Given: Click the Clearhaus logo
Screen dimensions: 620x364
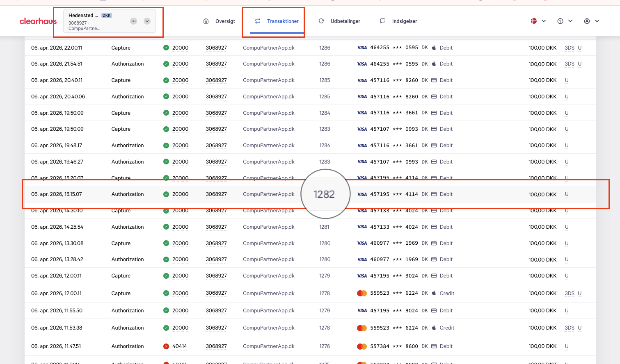Looking at the screenshot, I should 38,21.
